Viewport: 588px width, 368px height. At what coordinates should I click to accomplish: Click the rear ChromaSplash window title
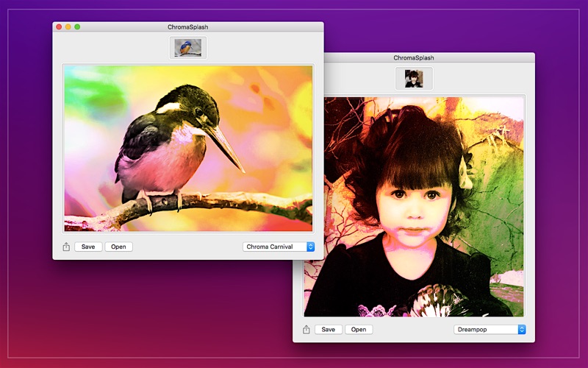[414, 57]
